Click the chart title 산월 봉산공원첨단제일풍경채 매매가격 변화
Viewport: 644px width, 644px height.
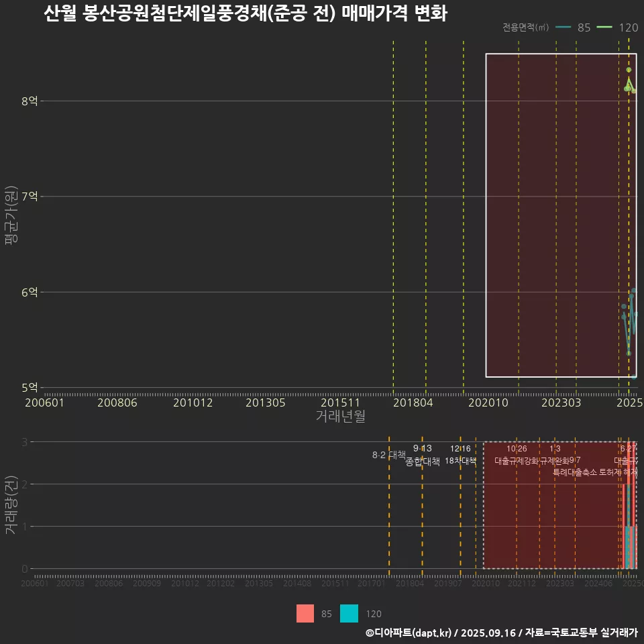point(246,13)
